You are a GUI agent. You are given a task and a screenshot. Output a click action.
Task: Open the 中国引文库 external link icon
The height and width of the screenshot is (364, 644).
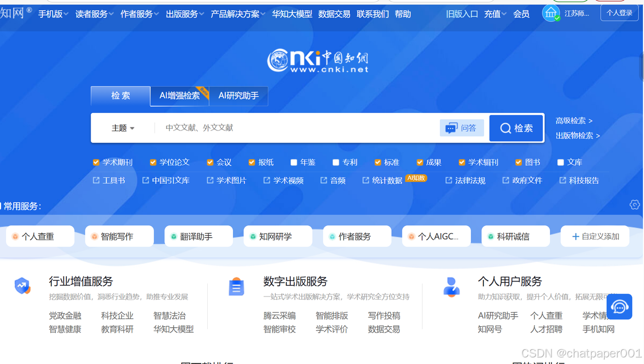(146, 180)
